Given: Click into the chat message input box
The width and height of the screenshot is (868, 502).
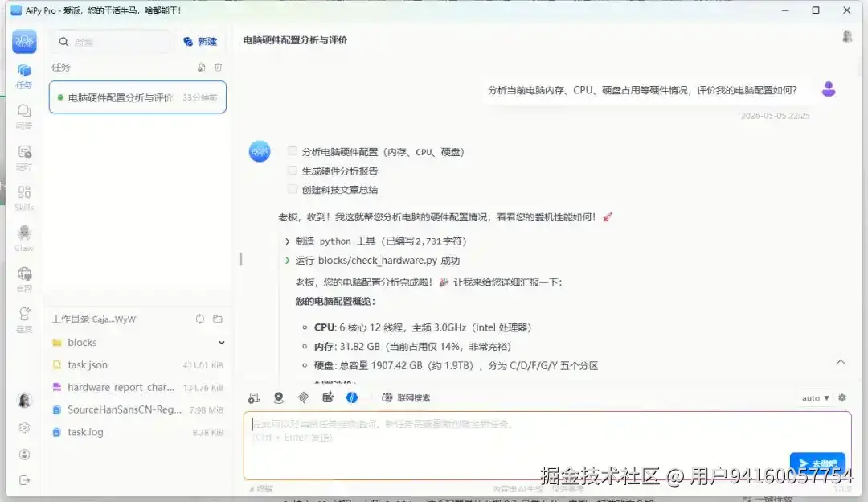Looking at the screenshot, I should click(x=547, y=445).
